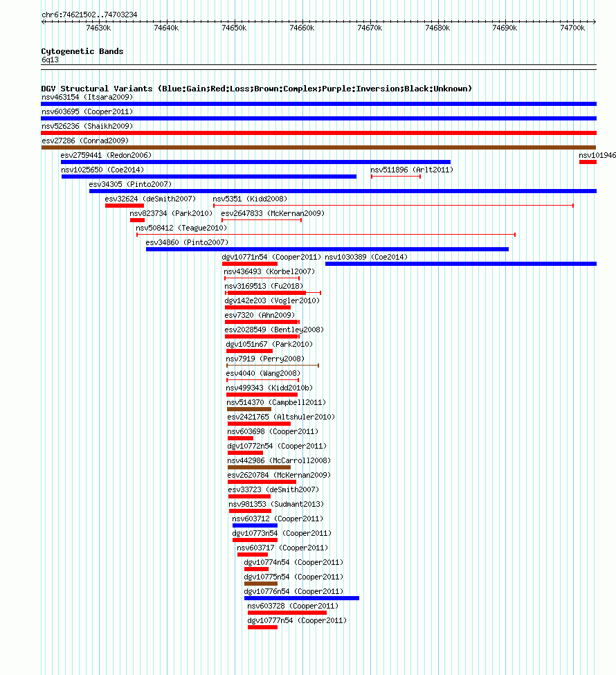616x675 pixels.
Task: Open esv34305 (Pinto2007) variant label
Action: coord(130,184)
